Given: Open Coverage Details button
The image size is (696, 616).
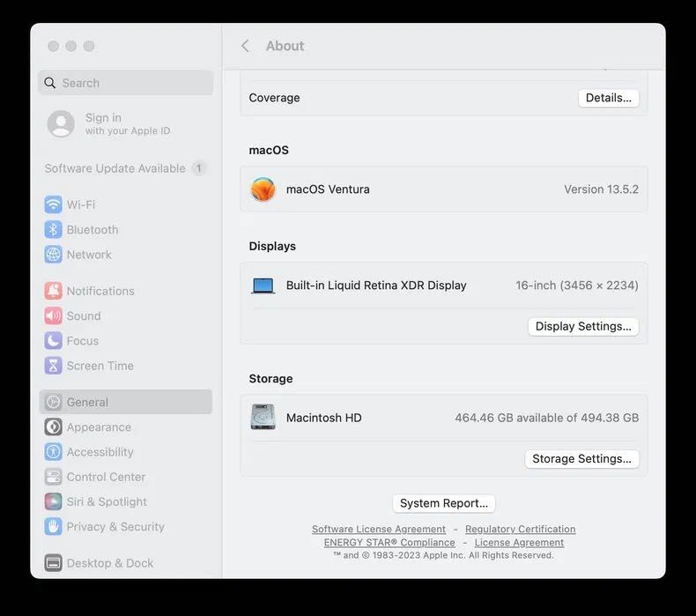Looking at the screenshot, I should tap(609, 98).
